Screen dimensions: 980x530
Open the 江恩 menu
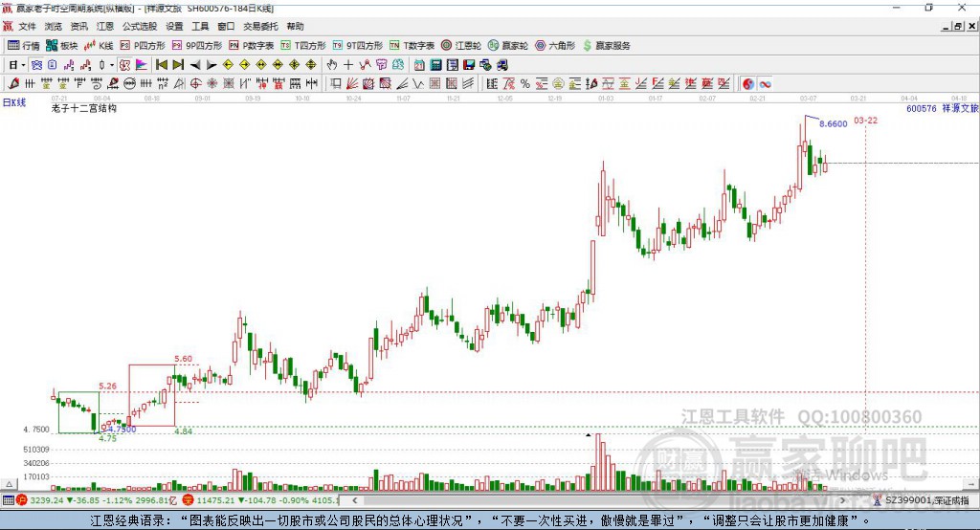(x=105, y=26)
